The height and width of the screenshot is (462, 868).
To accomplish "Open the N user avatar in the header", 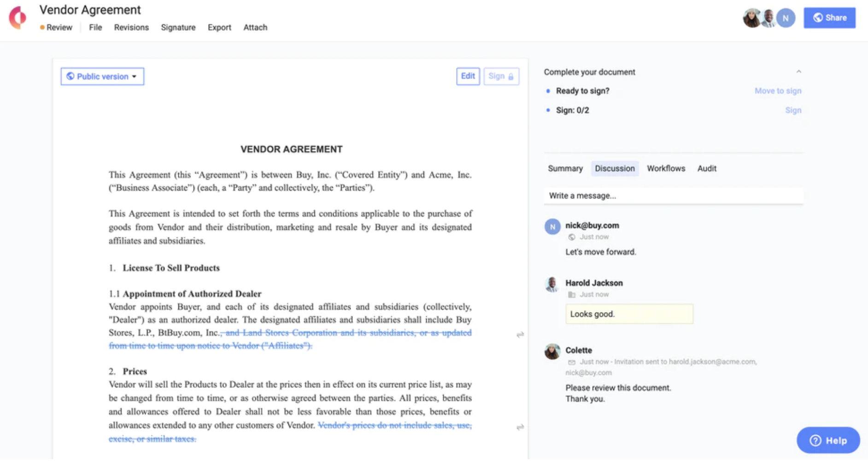I will point(786,18).
